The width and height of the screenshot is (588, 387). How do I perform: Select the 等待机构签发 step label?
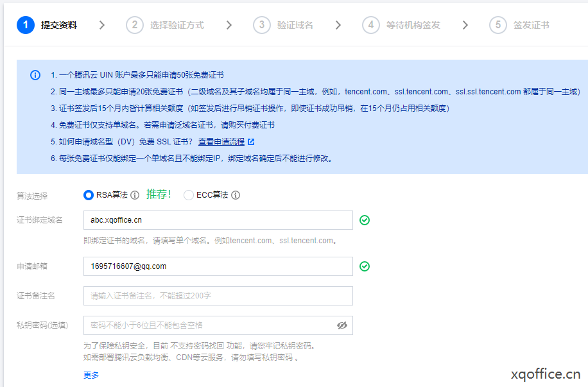click(413, 25)
